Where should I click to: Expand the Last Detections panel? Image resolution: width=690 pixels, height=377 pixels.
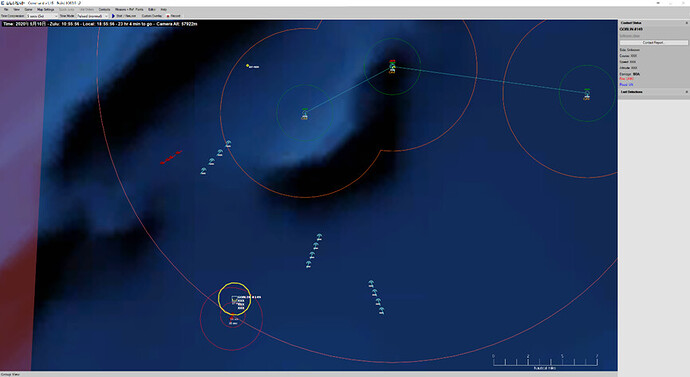686,92
